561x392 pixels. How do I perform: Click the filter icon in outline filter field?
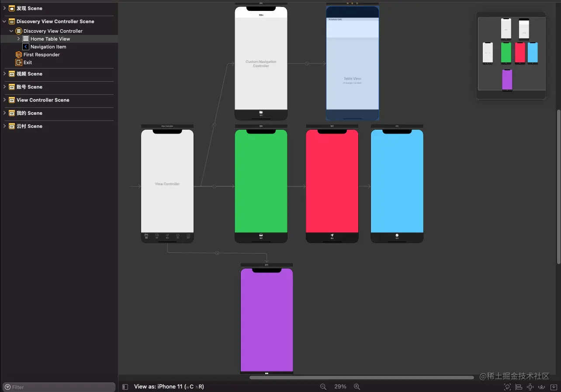pyautogui.click(x=7, y=387)
